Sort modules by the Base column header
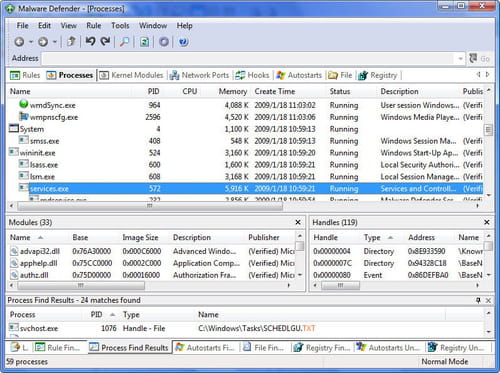The height and width of the screenshot is (373, 500). (80, 238)
